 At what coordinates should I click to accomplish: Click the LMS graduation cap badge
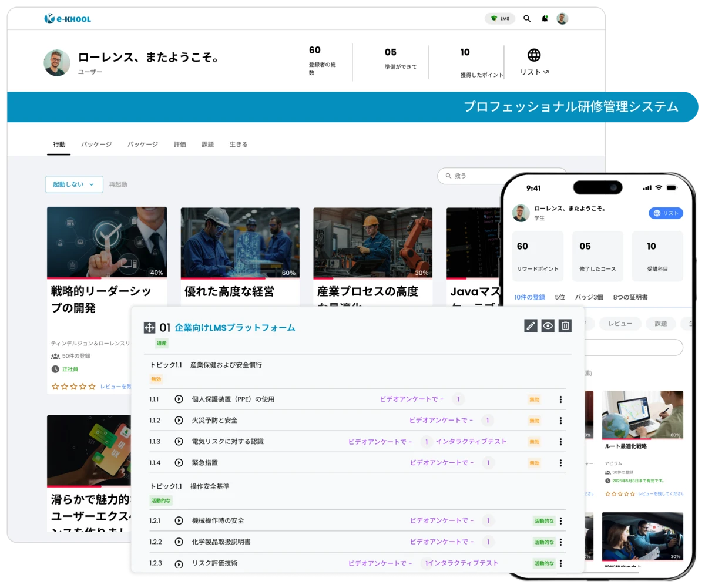coord(500,18)
